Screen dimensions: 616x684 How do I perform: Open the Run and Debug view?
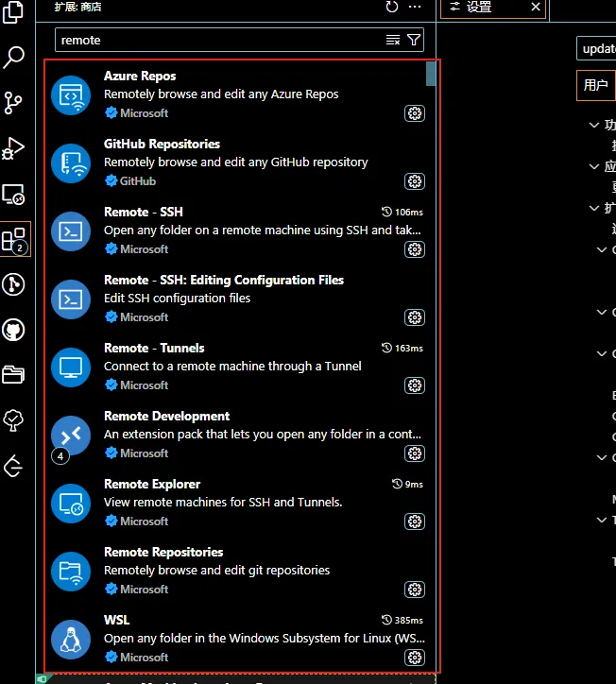point(13,148)
